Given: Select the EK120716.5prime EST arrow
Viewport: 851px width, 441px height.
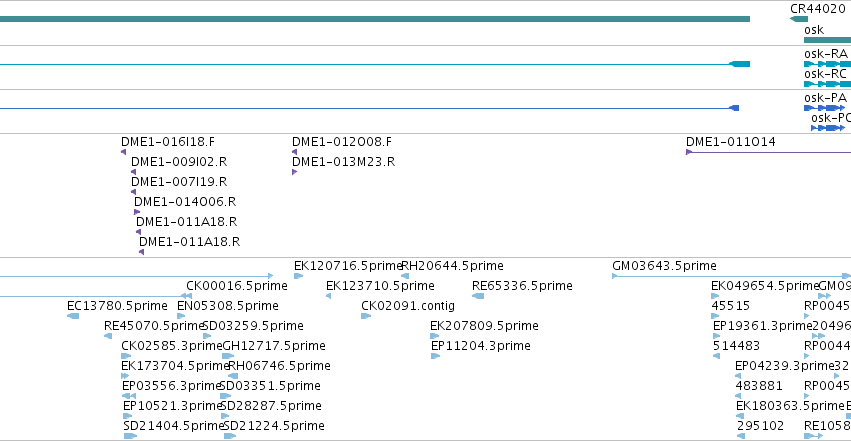Looking at the screenshot, I should tap(299, 276).
